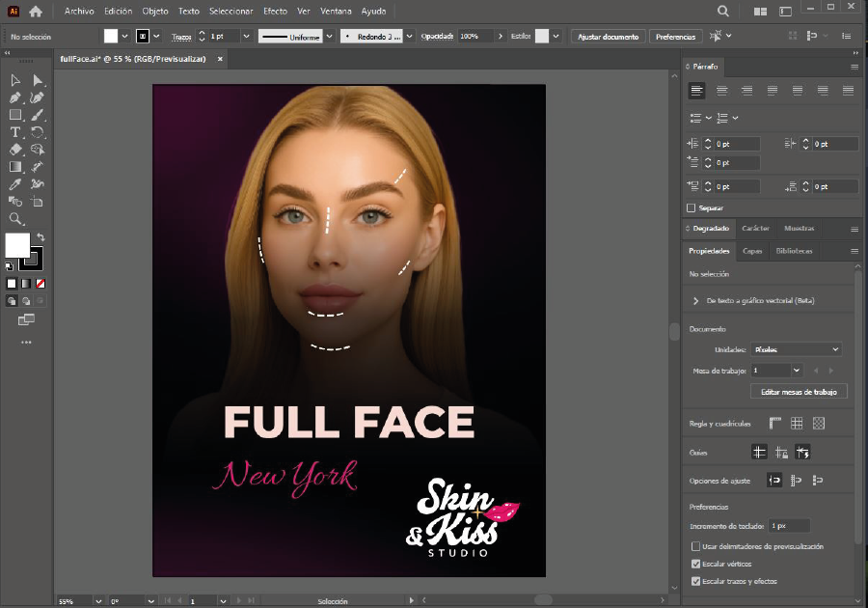868x608 pixels.
Task: Reset default fill and stroke
Action: (x=9, y=267)
